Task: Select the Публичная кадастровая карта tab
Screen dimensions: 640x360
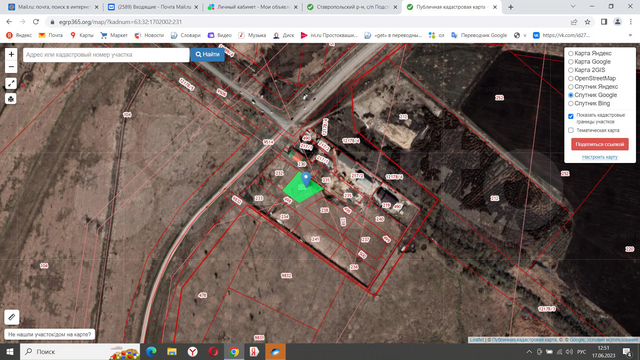Action: (450, 7)
